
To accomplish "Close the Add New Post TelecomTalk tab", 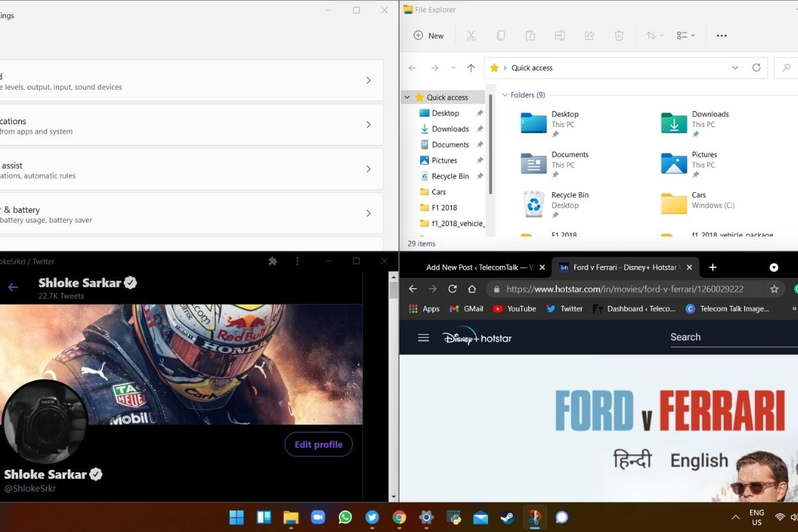I will [x=543, y=267].
